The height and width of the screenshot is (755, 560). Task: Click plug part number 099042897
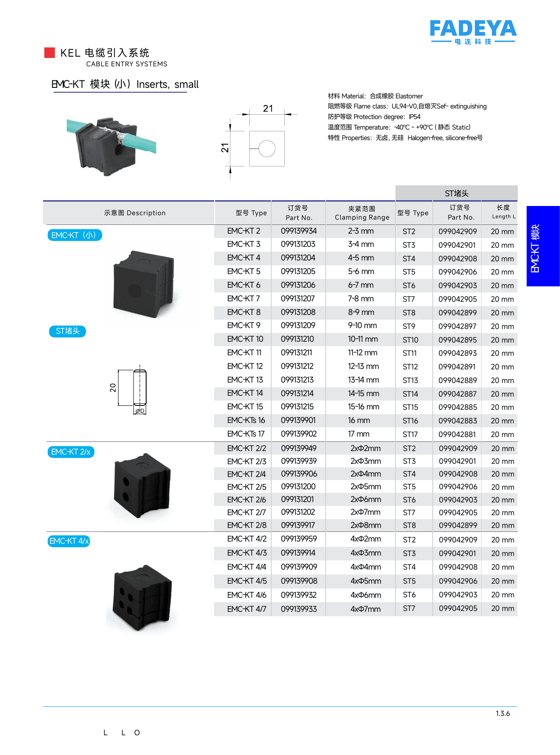(x=458, y=326)
